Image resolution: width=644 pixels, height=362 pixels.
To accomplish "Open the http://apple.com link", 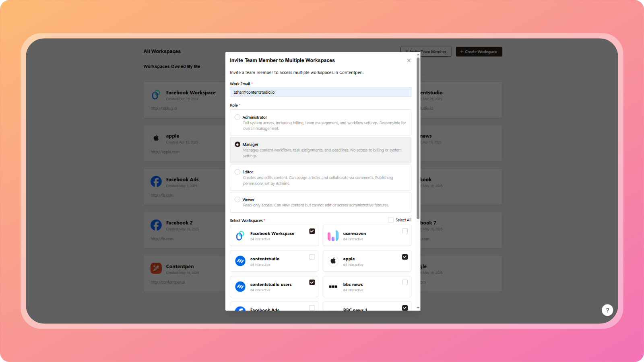I will pyautogui.click(x=165, y=152).
